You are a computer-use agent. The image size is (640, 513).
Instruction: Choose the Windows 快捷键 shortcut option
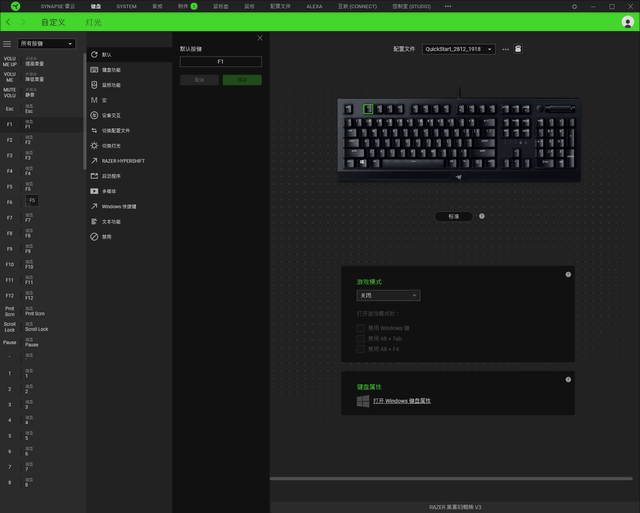(x=129, y=207)
